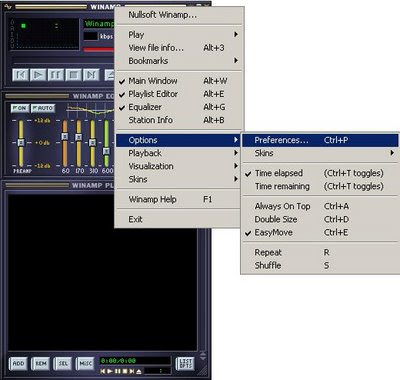Click the Next track button in main window
400x380 pixels.
[x=91, y=74]
